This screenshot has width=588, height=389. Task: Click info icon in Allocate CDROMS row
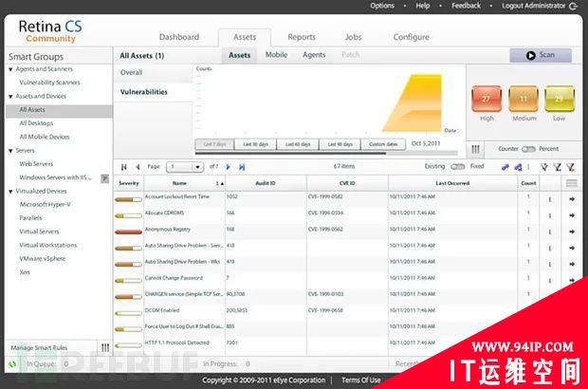[x=550, y=216]
